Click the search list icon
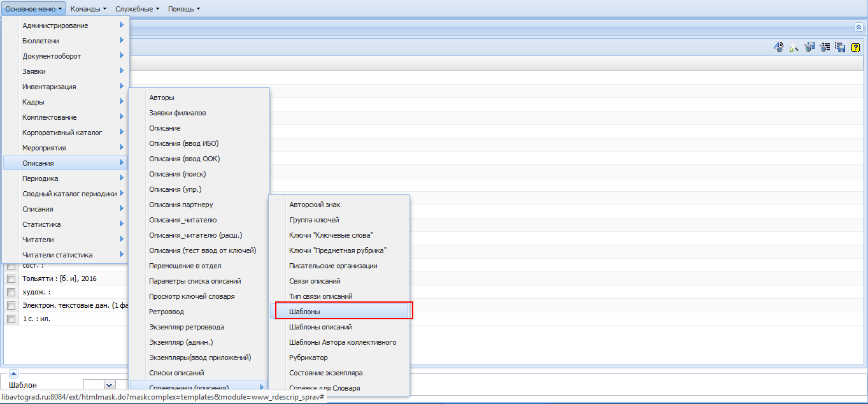 pyautogui.click(x=825, y=47)
